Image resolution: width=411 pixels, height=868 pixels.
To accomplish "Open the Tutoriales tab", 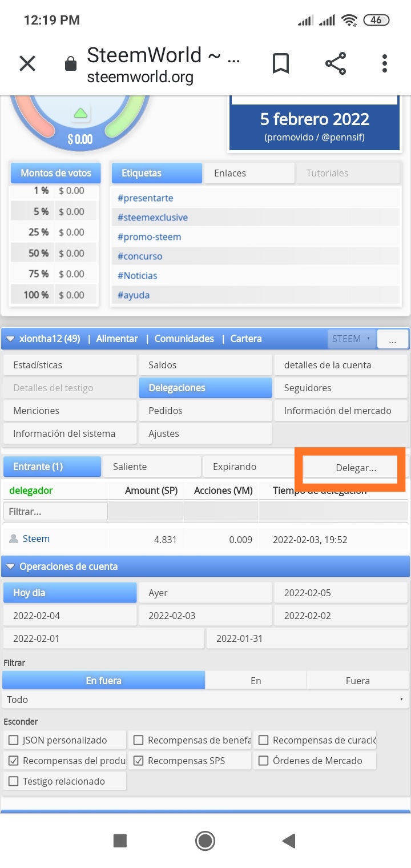I will 348,173.
